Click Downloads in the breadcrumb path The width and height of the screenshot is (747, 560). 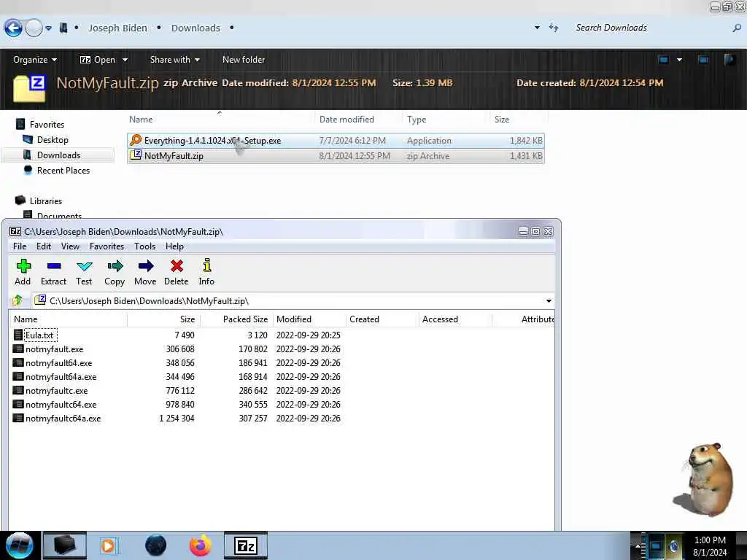pos(196,28)
